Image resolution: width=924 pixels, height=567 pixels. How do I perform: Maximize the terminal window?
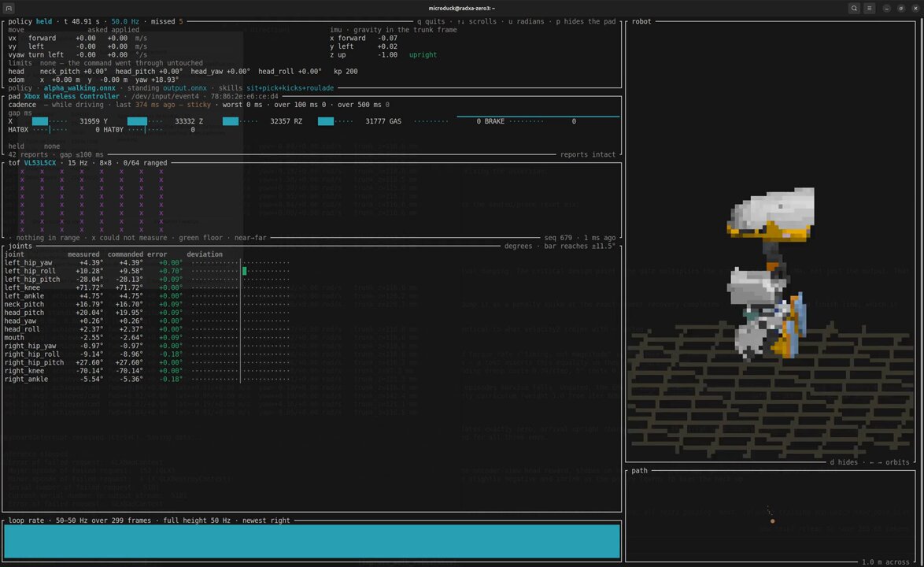(901, 8)
